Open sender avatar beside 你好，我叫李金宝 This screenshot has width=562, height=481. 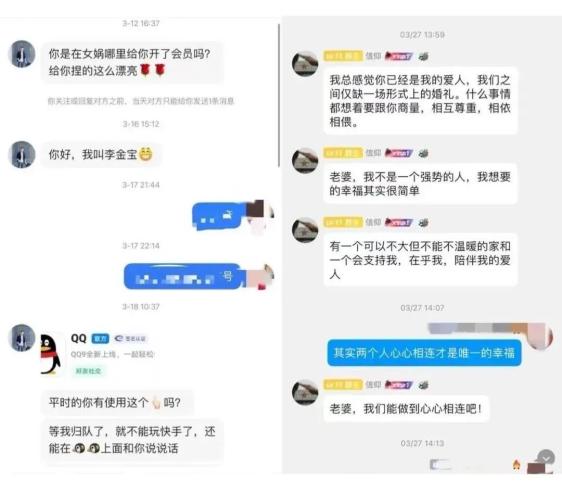tap(22, 154)
